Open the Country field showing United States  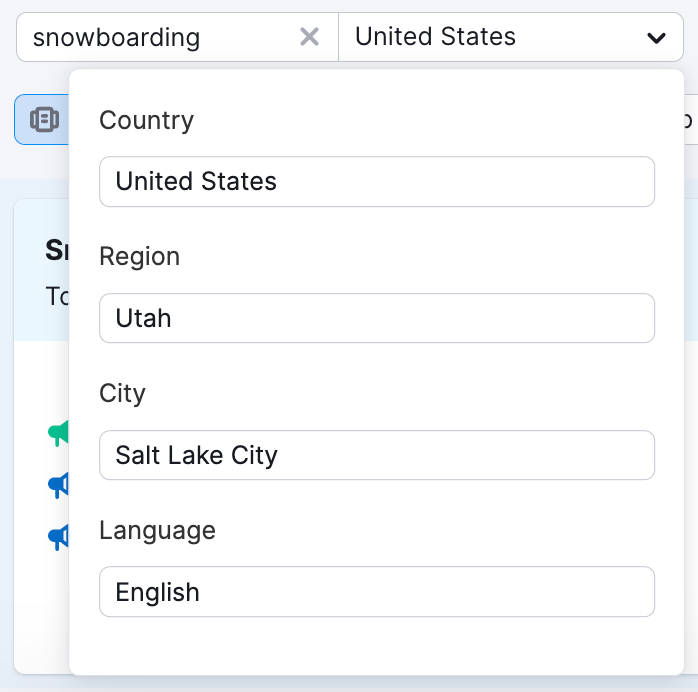(376, 181)
